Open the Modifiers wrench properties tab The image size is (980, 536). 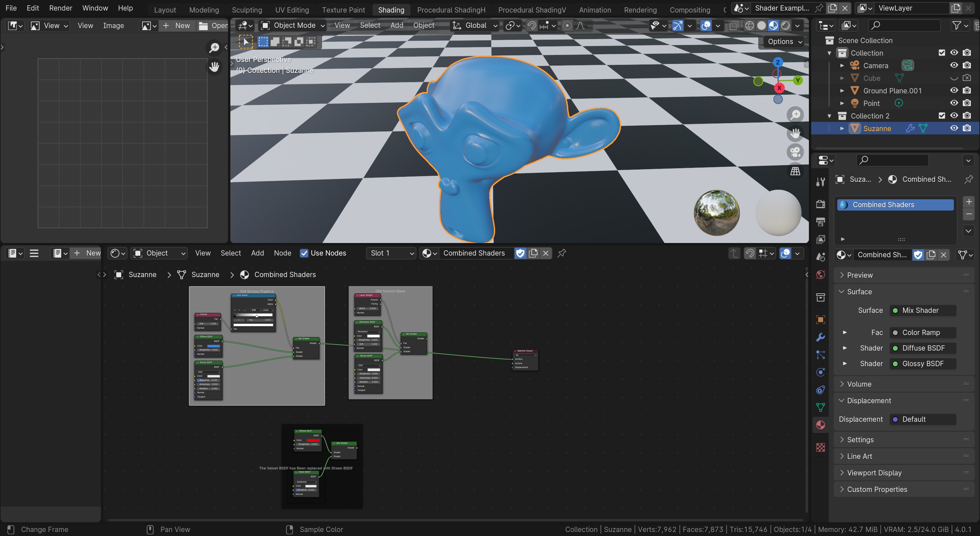coord(820,337)
